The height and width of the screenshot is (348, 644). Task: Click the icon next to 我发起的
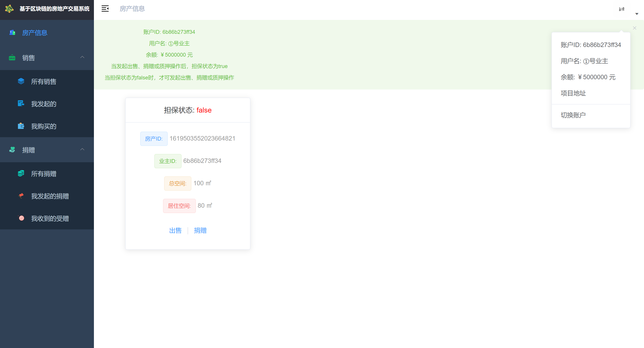[21, 103]
